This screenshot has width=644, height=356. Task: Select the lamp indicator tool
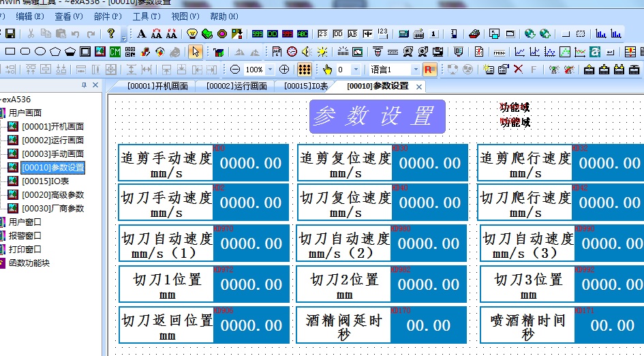coord(192,33)
